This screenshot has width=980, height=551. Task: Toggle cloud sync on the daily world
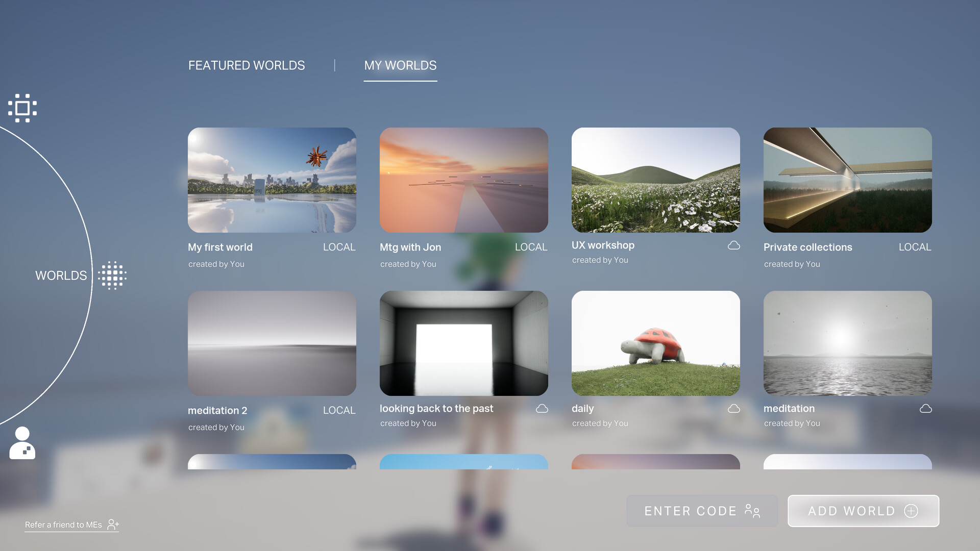(x=734, y=408)
